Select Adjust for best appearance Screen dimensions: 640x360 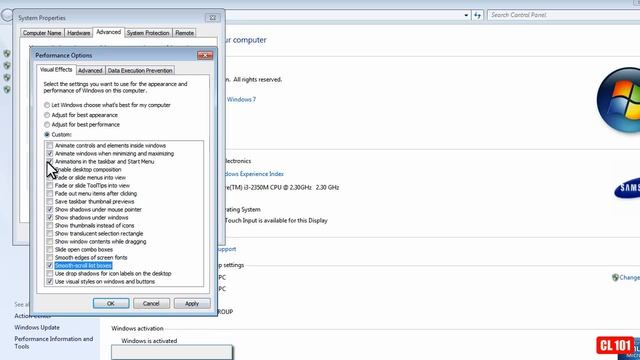pyautogui.click(x=47, y=115)
